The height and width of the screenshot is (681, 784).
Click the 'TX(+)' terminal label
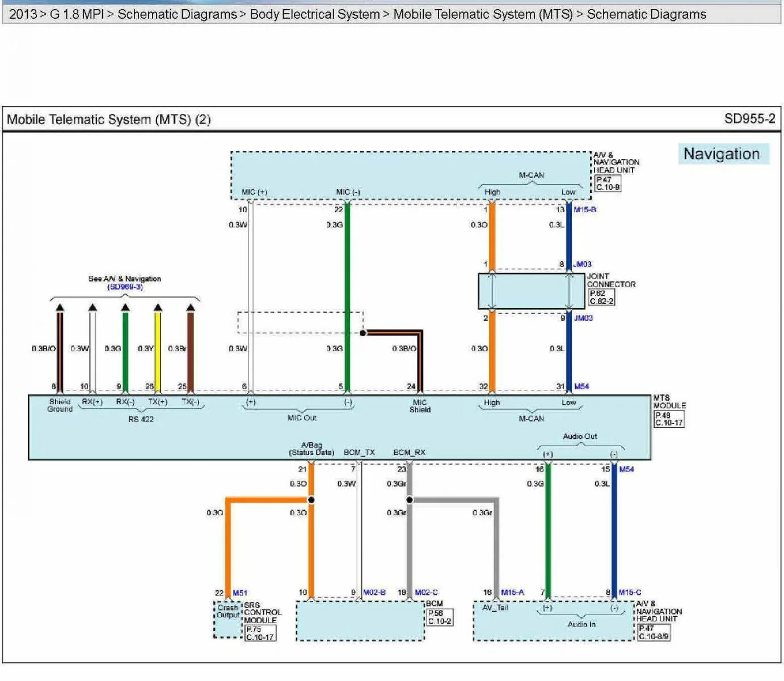point(158,402)
